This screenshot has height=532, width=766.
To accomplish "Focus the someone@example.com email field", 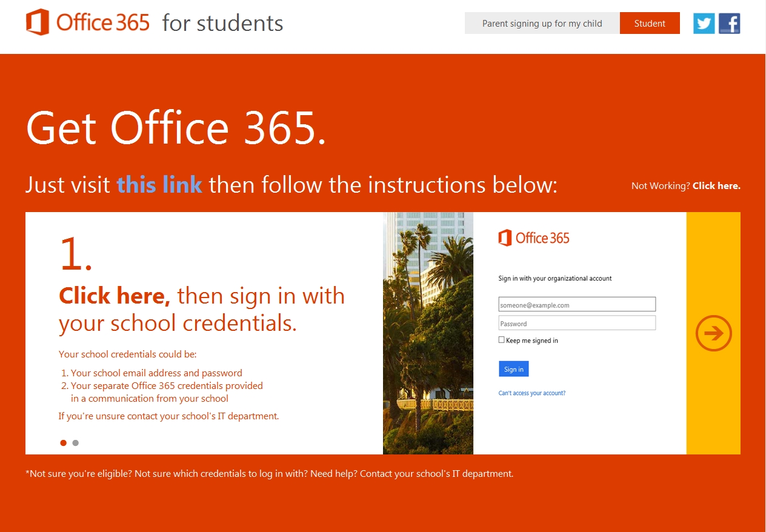I will (x=577, y=304).
